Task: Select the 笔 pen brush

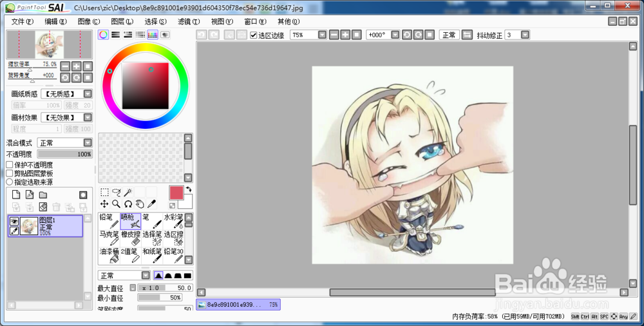Action: tap(152, 221)
